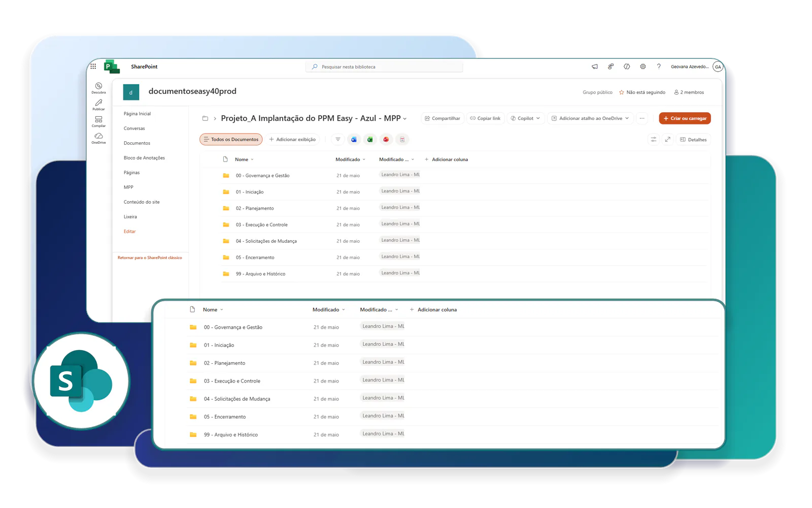The height and width of the screenshot is (508, 812).
Task: Click Criar ou carregar button
Action: [x=685, y=118]
